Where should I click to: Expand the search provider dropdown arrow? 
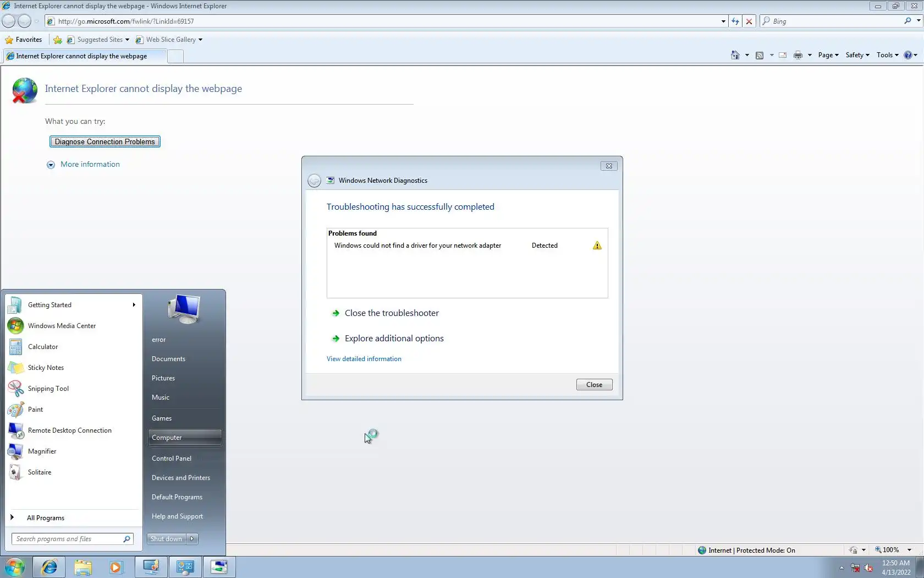918,21
